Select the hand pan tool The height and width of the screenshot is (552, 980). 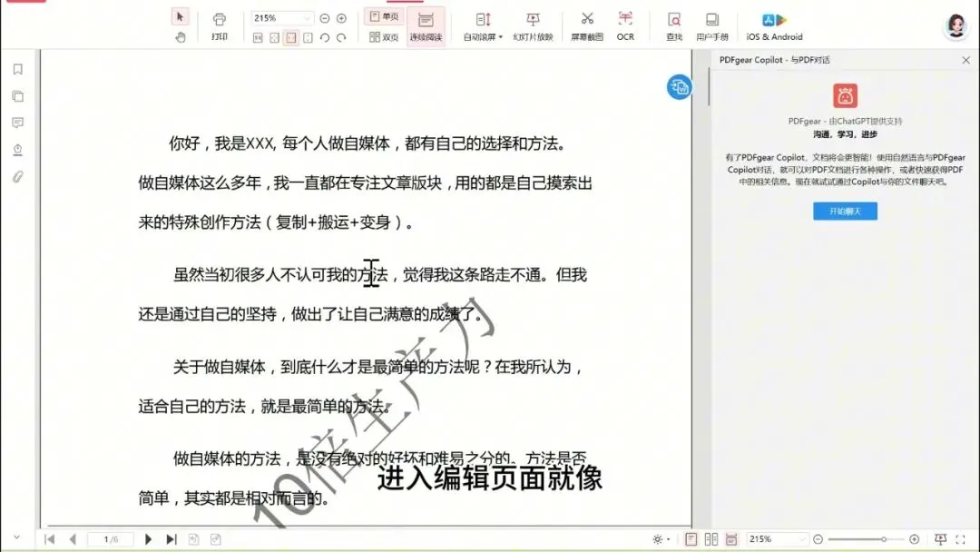[x=180, y=37]
